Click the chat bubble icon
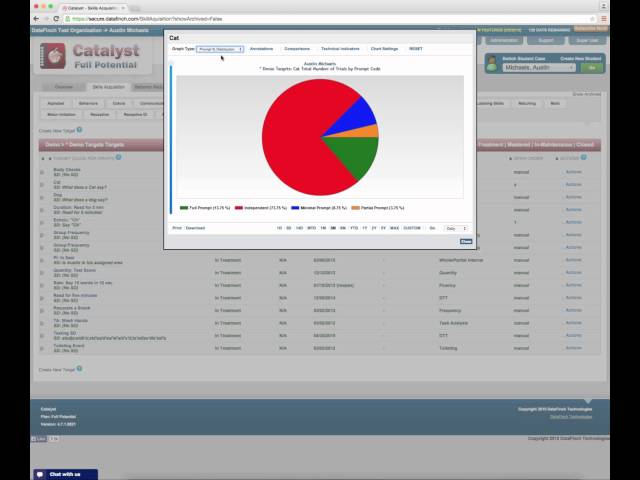The image size is (640, 480). pyautogui.click(x=40, y=474)
